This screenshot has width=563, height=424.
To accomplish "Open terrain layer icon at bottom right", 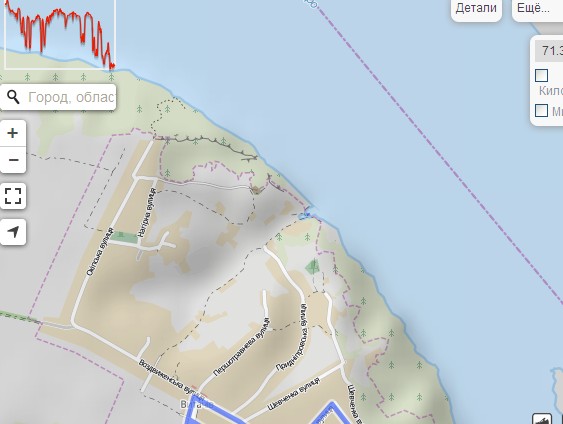I will tap(542, 419).
